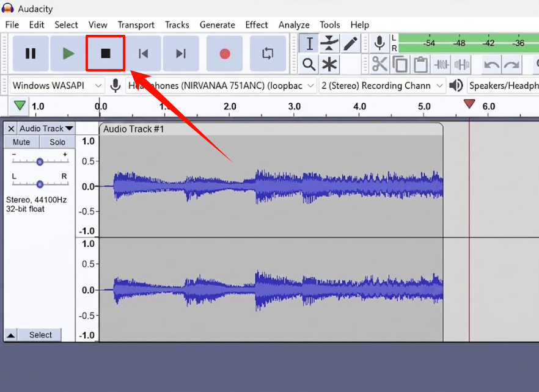Stop playback with the Stop button
Screen dimensions: 539x392
[106, 53]
